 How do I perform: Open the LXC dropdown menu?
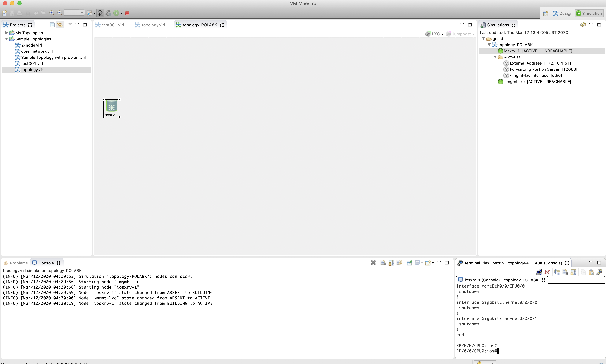click(442, 34)
